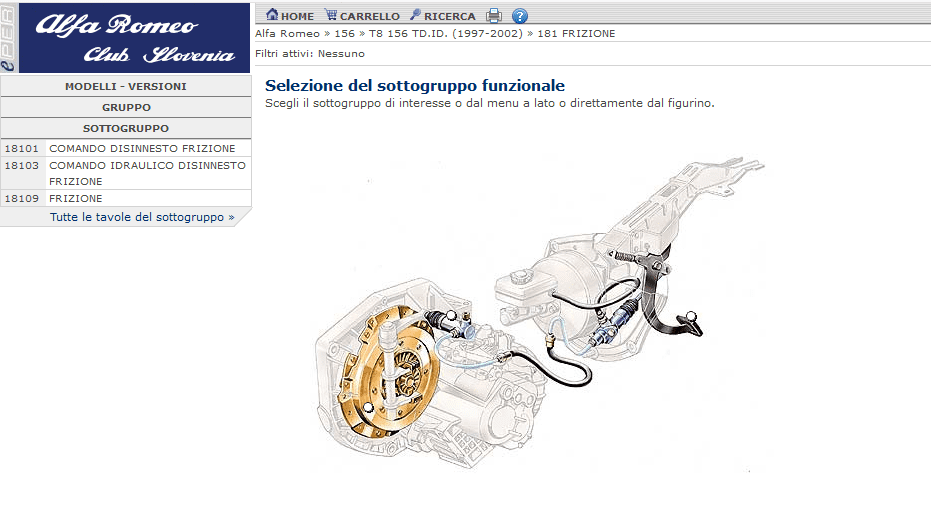Viewport: 931px width, 530px height.
Task: Select COMANDO DISINNESTO FRIZIONE row
Action: [126, 148]
